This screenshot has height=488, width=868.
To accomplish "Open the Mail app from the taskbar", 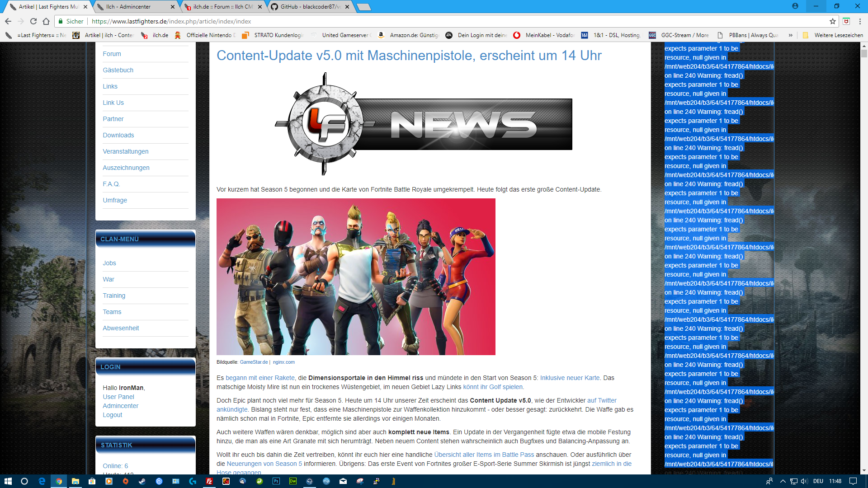I will (x=343, y=481).
